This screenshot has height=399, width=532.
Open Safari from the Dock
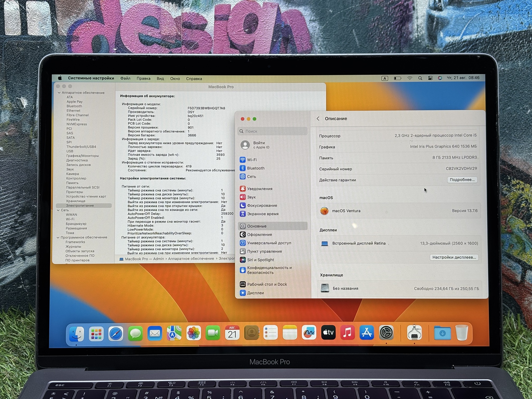pos(116,333)
